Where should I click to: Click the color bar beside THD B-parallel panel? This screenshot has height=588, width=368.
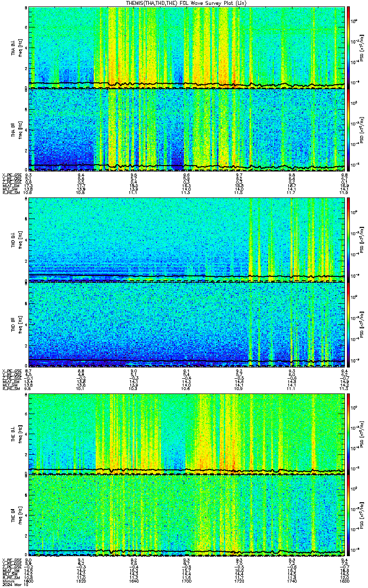coord(348,323)
